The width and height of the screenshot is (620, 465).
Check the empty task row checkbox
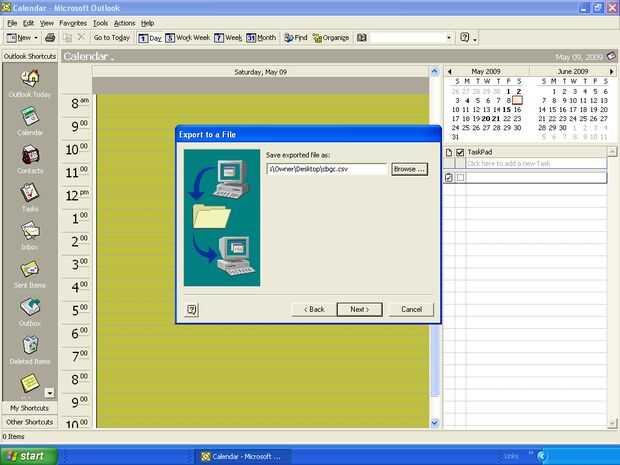click(x=460, y=178)
